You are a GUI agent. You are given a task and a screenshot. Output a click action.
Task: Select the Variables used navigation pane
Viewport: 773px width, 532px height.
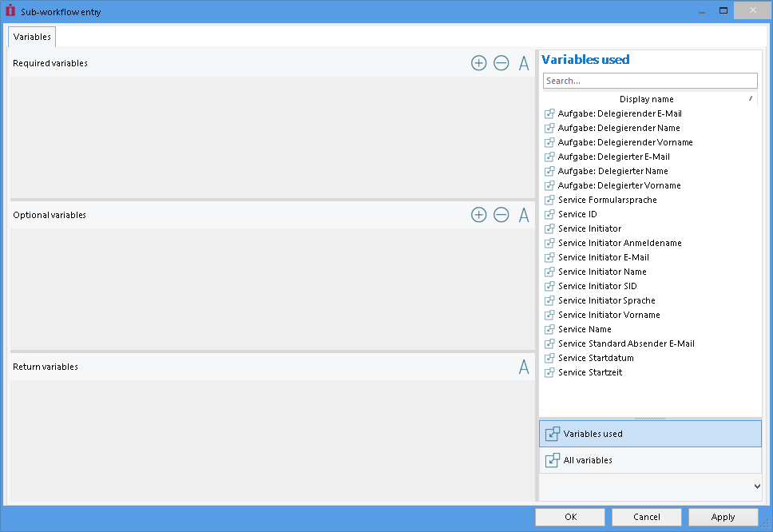650,434
